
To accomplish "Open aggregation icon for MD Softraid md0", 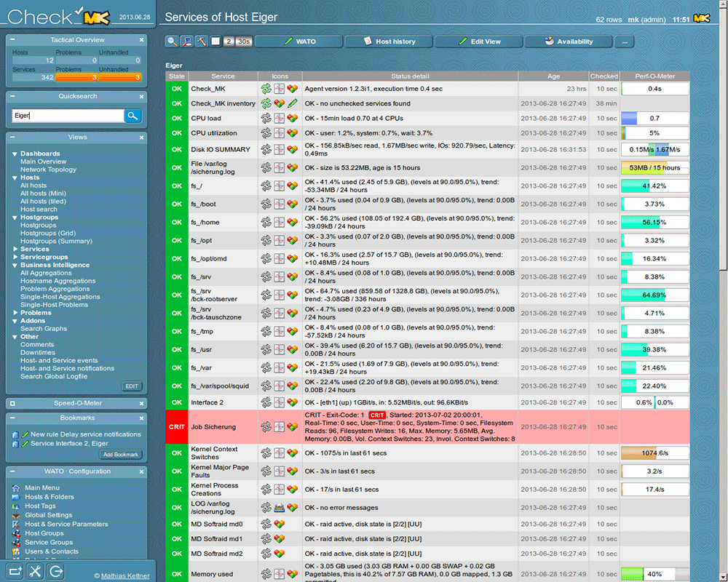I will 279,524.
